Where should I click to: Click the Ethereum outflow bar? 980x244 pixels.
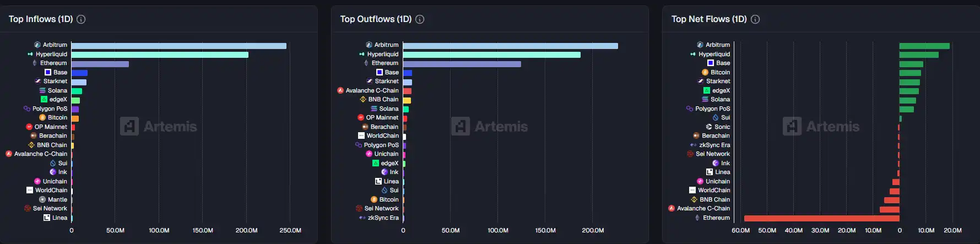pyautogui.click(x=462, y=64)
